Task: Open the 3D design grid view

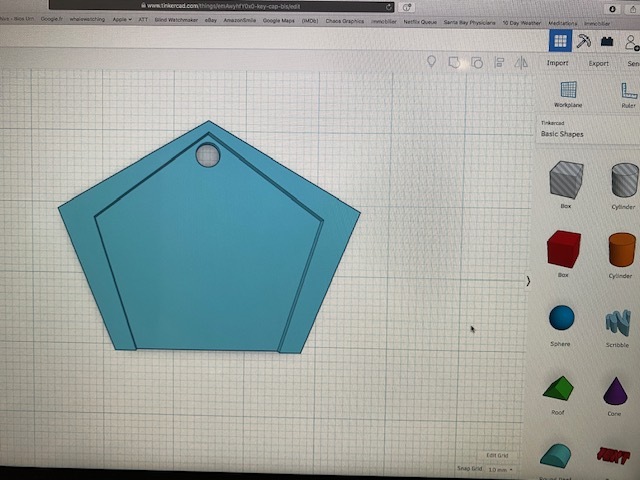Action: click(560, 40)
